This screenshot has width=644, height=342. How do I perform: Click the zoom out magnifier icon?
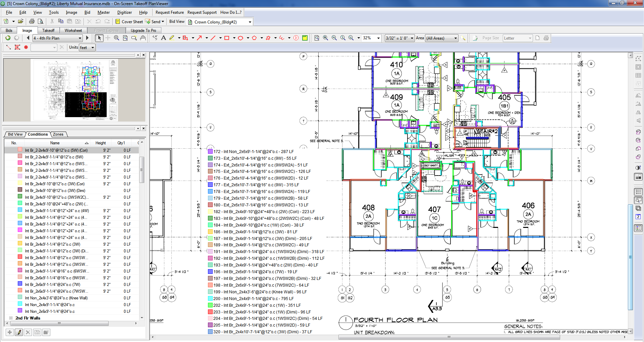(334, 38)
